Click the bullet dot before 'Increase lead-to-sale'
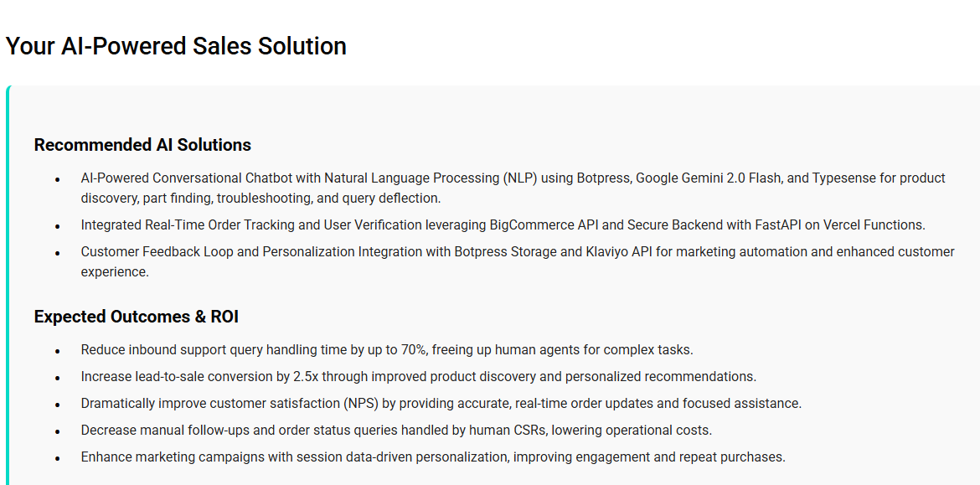Image resolution: width=980 pixels, height=485 pixels. click(x=58, y=379)
